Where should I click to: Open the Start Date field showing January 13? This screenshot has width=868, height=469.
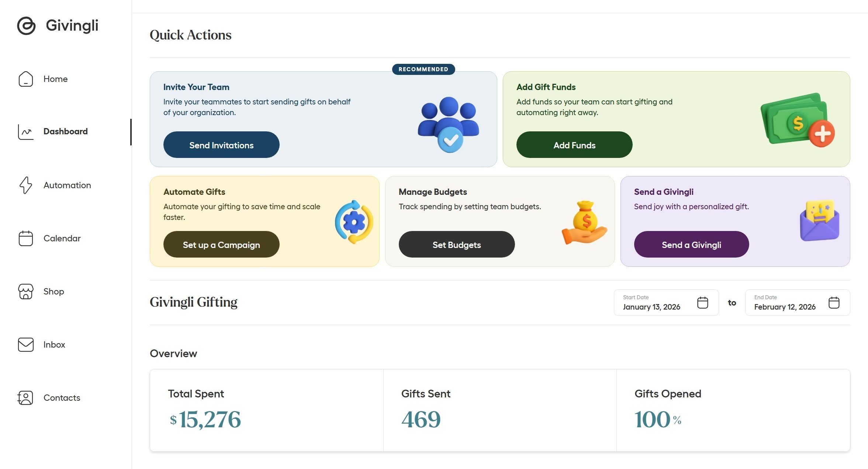(x=651, y=307)
